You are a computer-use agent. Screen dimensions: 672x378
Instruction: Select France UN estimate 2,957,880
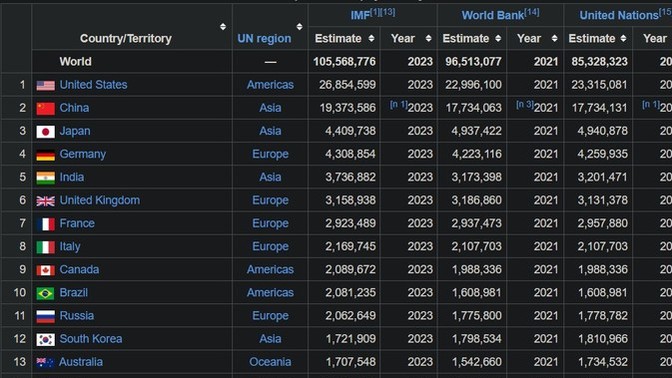[603, 224]
